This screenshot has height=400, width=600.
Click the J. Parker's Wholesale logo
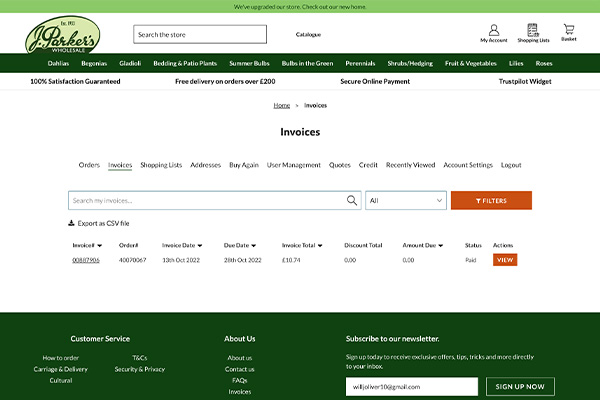click(62, 35)
